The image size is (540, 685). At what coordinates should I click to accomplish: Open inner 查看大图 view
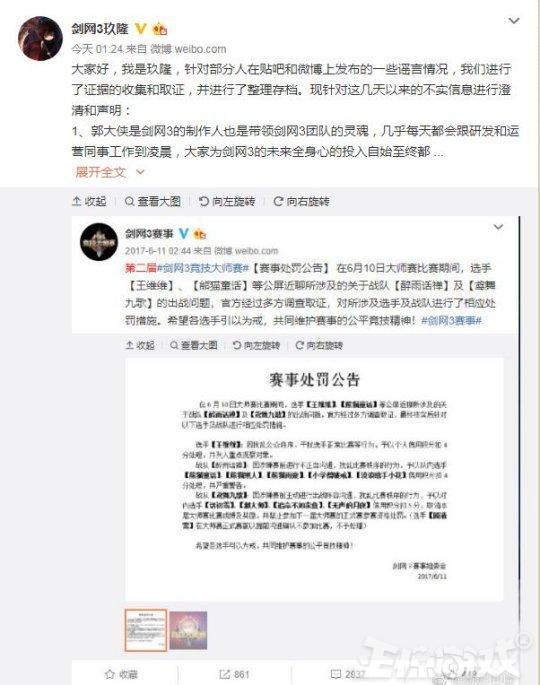click(194, 345)
